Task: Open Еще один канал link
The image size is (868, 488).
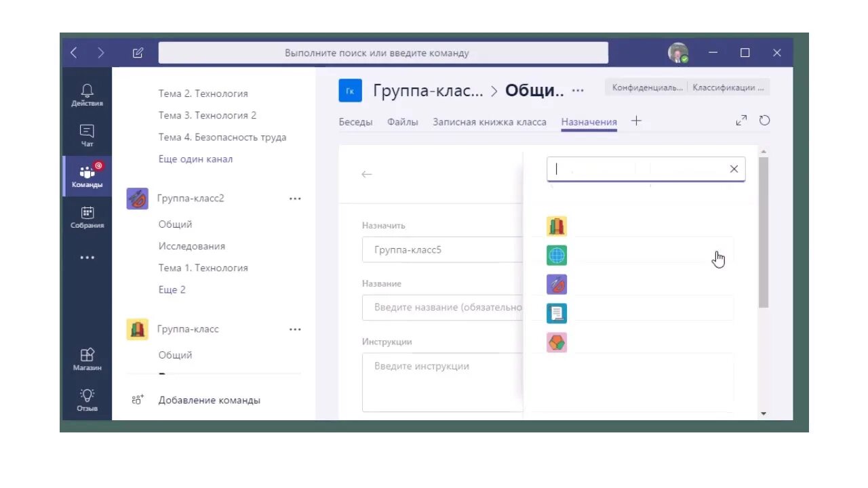Action: [195, 159]
